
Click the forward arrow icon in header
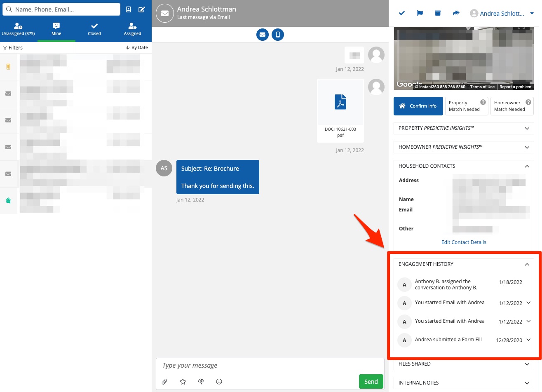click(456, 13)
